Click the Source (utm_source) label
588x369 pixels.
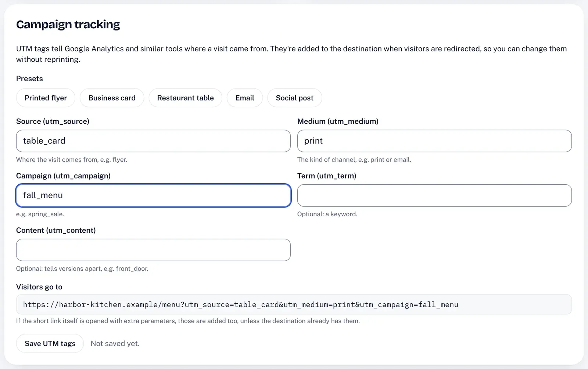53,121
